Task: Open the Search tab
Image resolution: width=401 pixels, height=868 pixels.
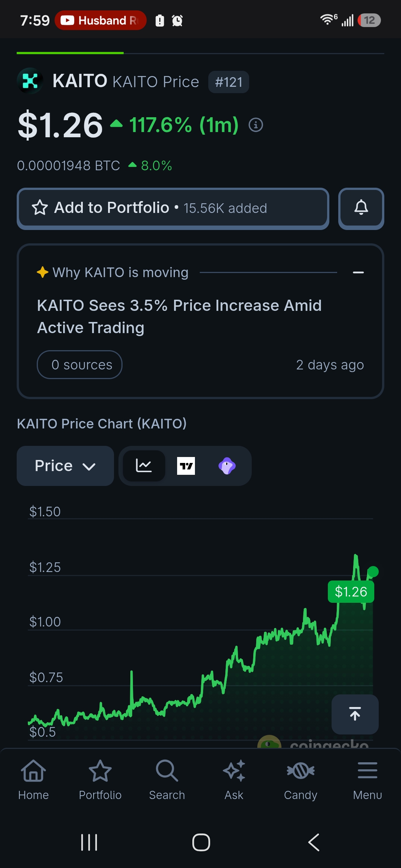Action: click(167, 780)
